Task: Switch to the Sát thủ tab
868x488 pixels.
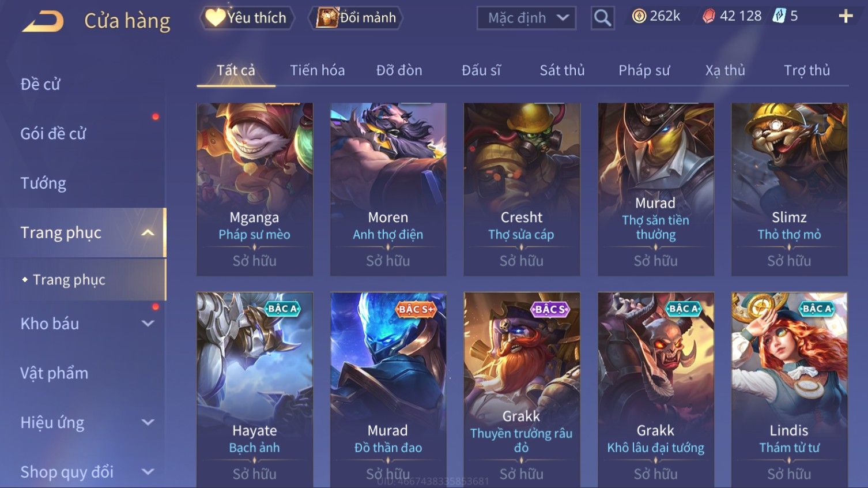Action: point(562,70)
